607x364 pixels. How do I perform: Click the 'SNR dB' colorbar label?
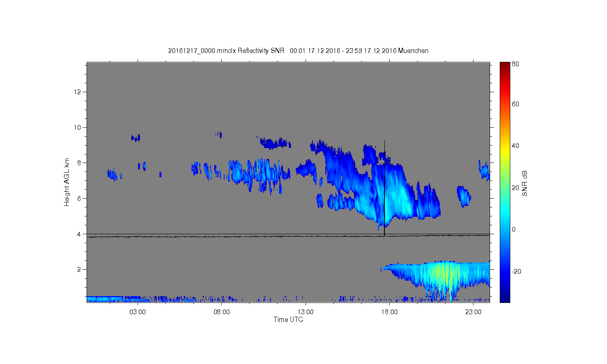coord(525,183)
